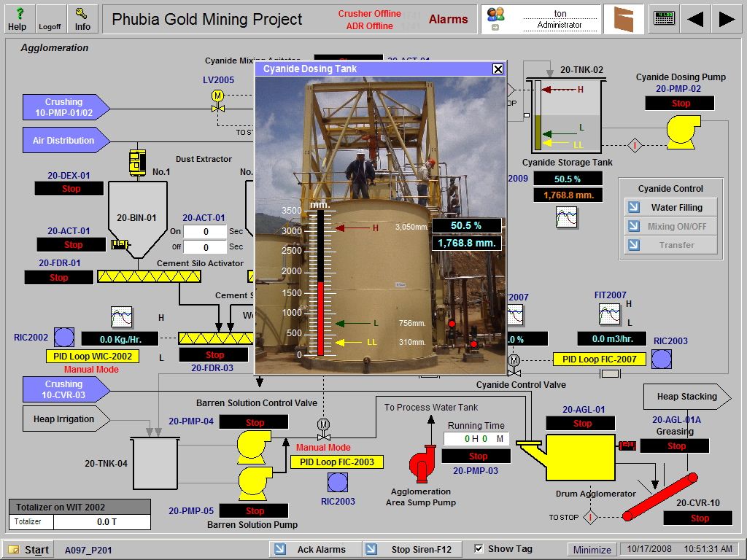Enable the Show Tag checkbox

tap(478, 548)
